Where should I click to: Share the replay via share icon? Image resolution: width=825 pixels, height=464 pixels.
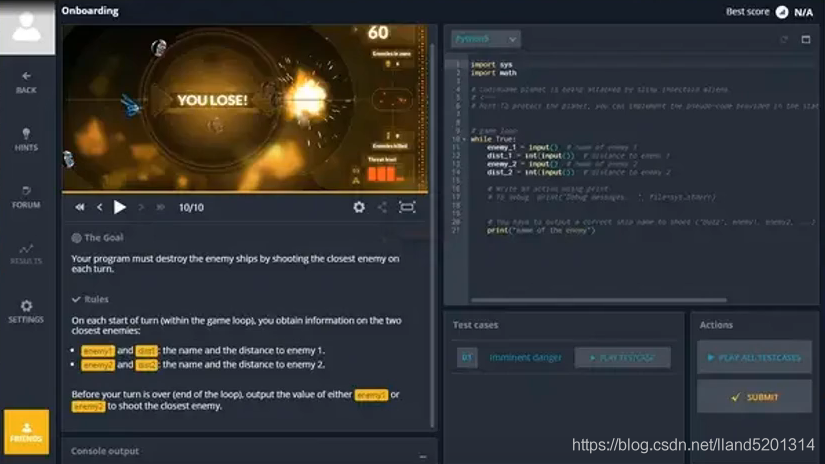pos(383,207)
